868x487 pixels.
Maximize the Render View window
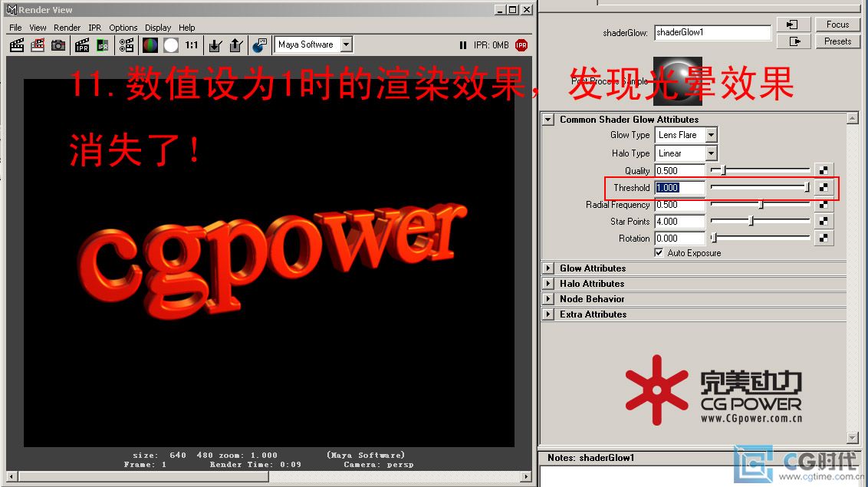[513, 10]
